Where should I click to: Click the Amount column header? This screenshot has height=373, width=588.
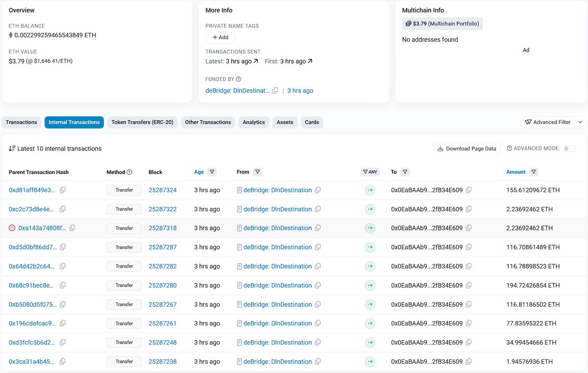pos(516,172)
